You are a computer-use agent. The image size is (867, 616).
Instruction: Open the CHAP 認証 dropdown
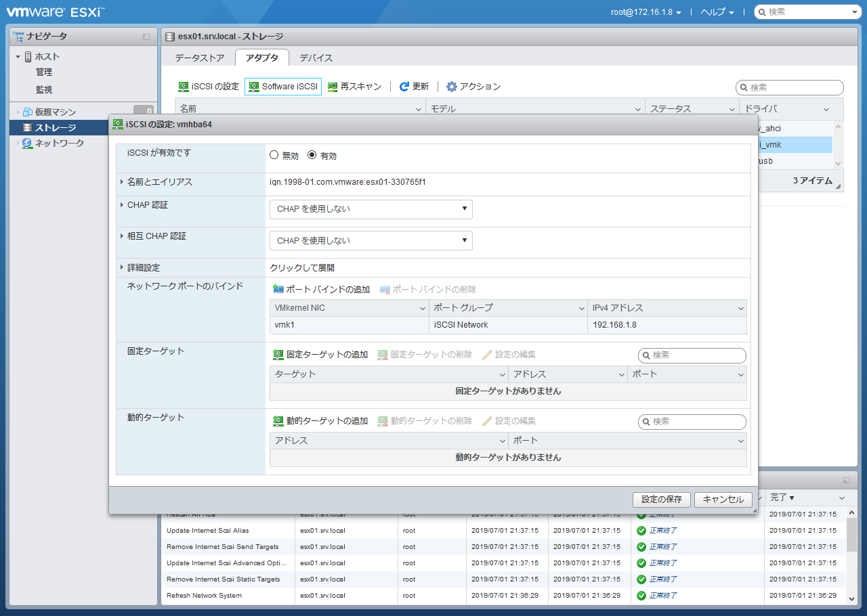[x=371, y=209]
